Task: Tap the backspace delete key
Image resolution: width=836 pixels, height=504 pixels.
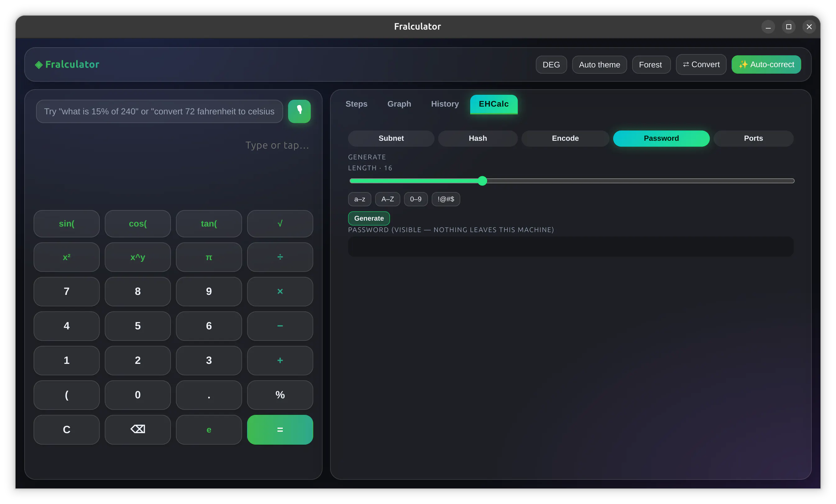Action: click(x=138, y=429)
